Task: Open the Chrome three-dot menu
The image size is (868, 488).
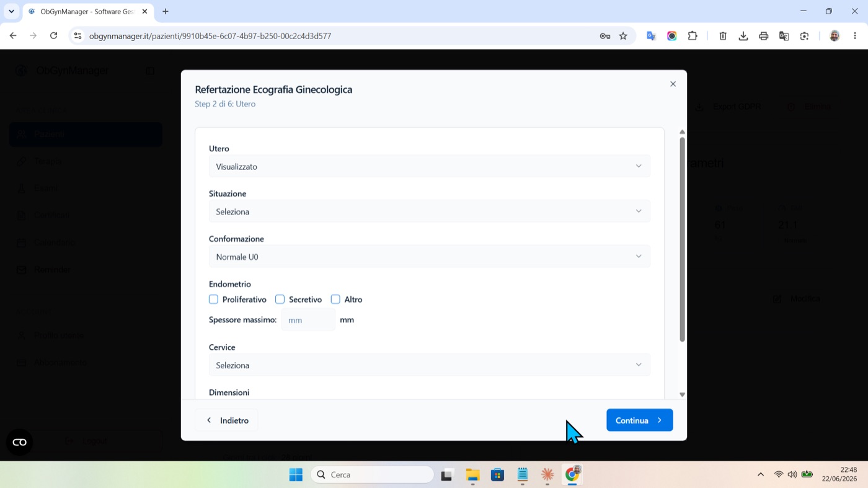Action: (855, 36)
